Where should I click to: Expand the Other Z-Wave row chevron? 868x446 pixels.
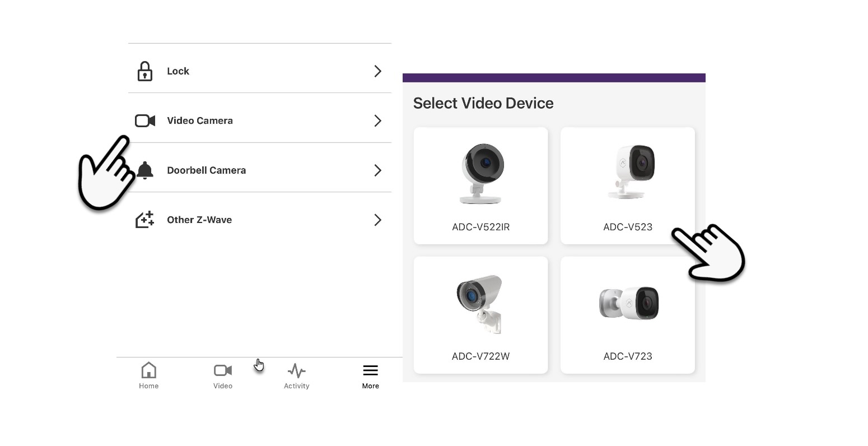(x=378, y=220)
